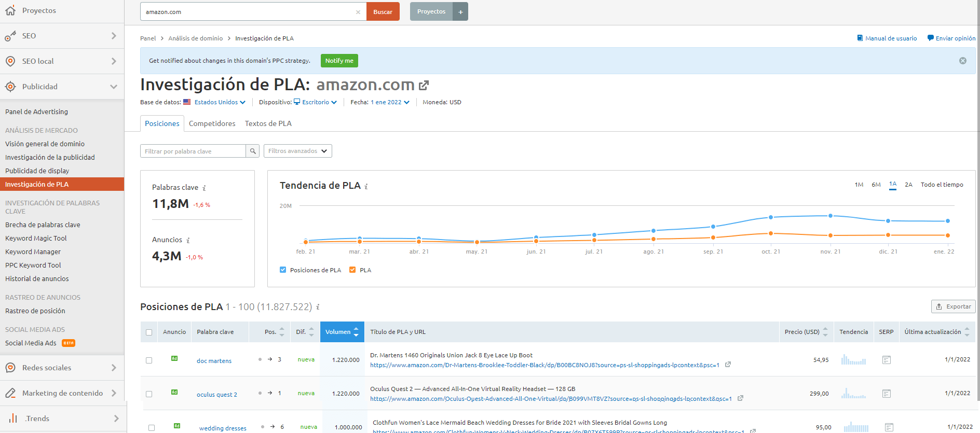The width and height of the screenshot is (980, 433).
Task: Show info for Anuncios metric
Action: (188, 241)
